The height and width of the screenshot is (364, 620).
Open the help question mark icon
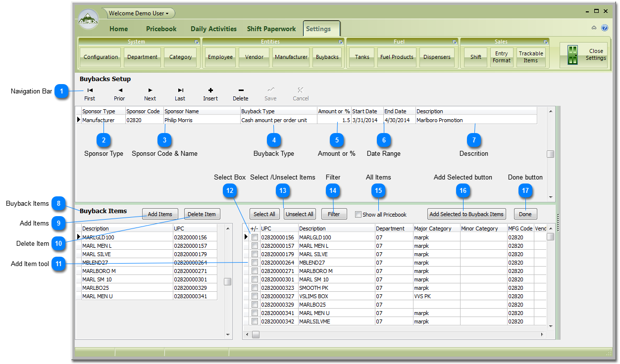coord(605,28)
